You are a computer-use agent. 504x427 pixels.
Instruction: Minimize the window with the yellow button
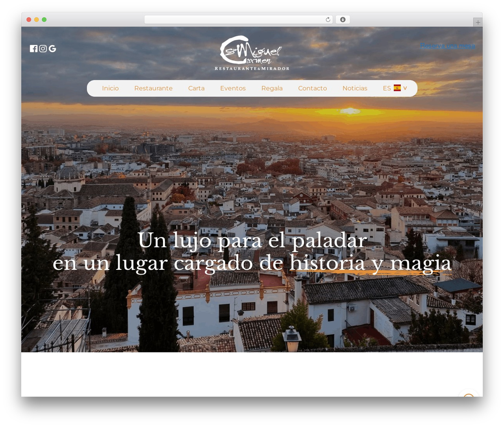[x=36, y=20]
